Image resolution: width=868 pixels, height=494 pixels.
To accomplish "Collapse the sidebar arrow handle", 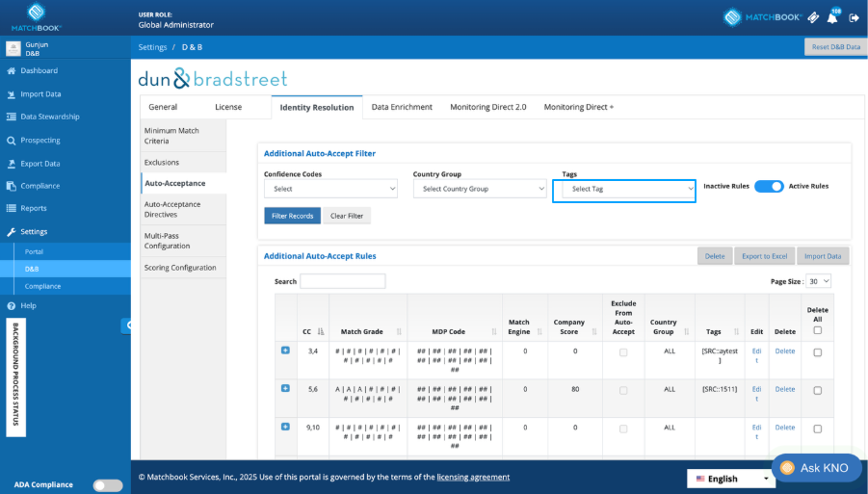I will (127, 325).
